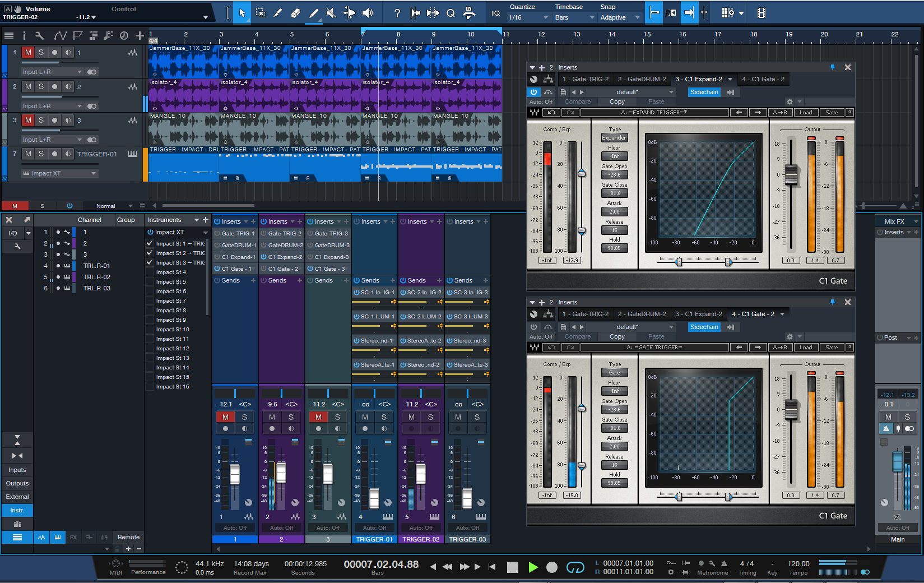This screenshot has width=924, height=583.
Task: Click the Q quantize icon
Action: [x=451, y=13]
